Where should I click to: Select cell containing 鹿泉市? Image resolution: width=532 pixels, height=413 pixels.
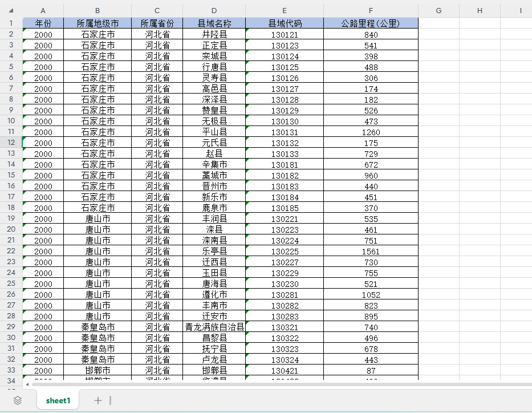click(214, 208)
